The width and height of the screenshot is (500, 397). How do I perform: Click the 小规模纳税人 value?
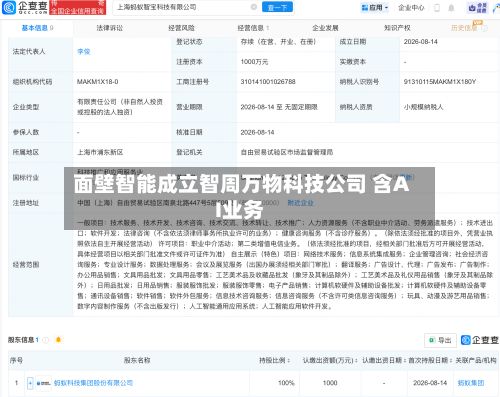pos(423,107)
